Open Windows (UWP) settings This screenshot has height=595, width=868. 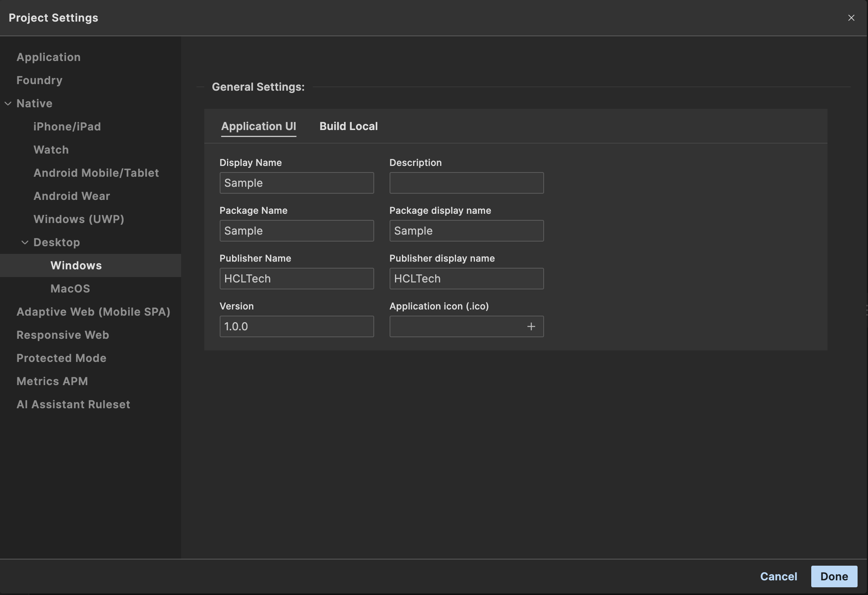(x=79, y=219)
